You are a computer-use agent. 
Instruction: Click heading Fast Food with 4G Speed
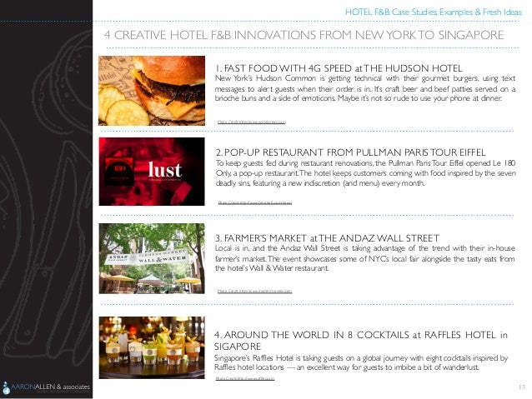coord(339,68)
